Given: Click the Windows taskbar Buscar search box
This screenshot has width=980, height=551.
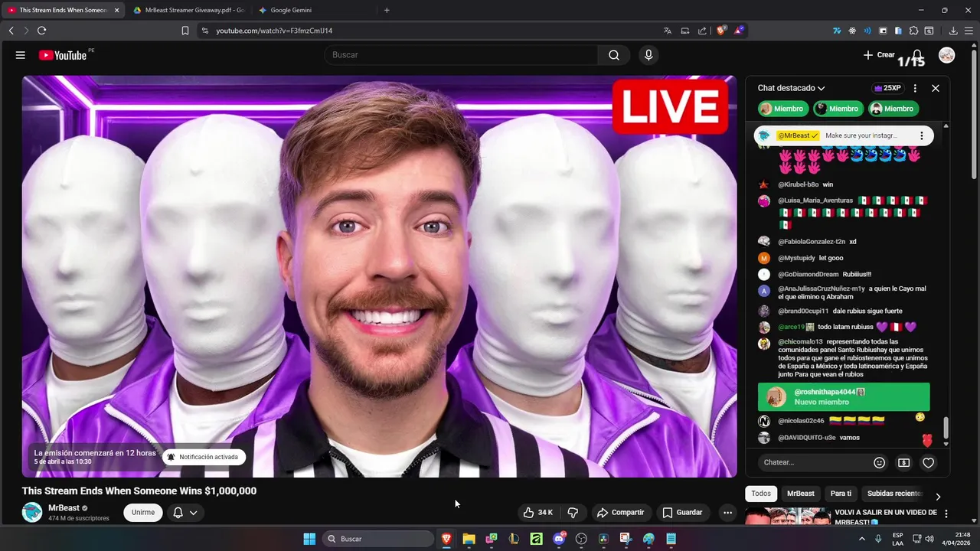Looking at the screenshot, I should click(378, 539).
